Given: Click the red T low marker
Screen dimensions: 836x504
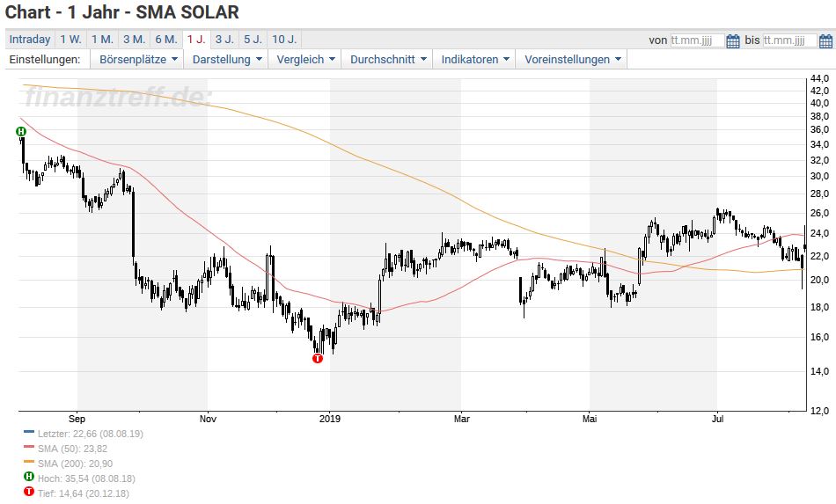Looking at the screenshot, I should [317, 359].
